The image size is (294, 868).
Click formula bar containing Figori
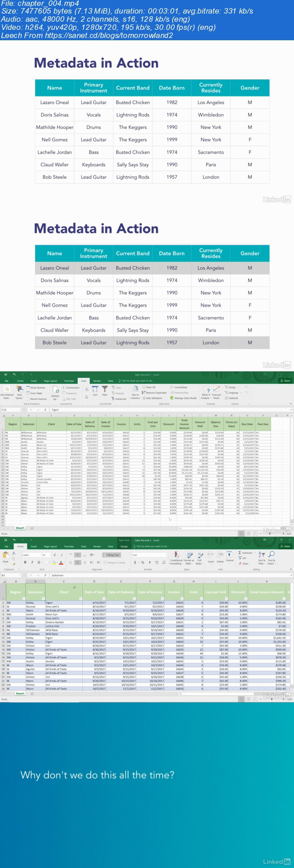pyautogui.click(x=172, y=410)
